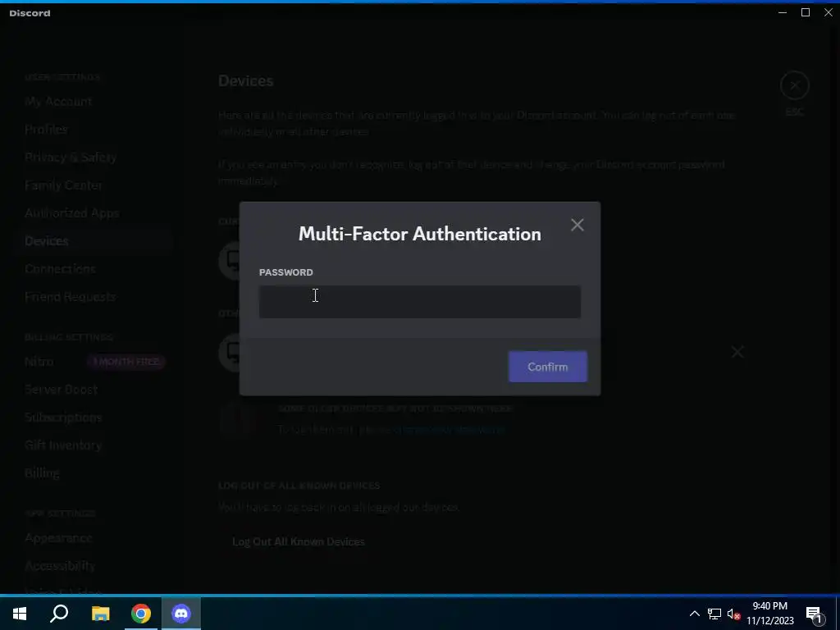Click the 1 MONTH FREE Nitro badge
This screenshot has height=630, width=840.
pos(126,362)
